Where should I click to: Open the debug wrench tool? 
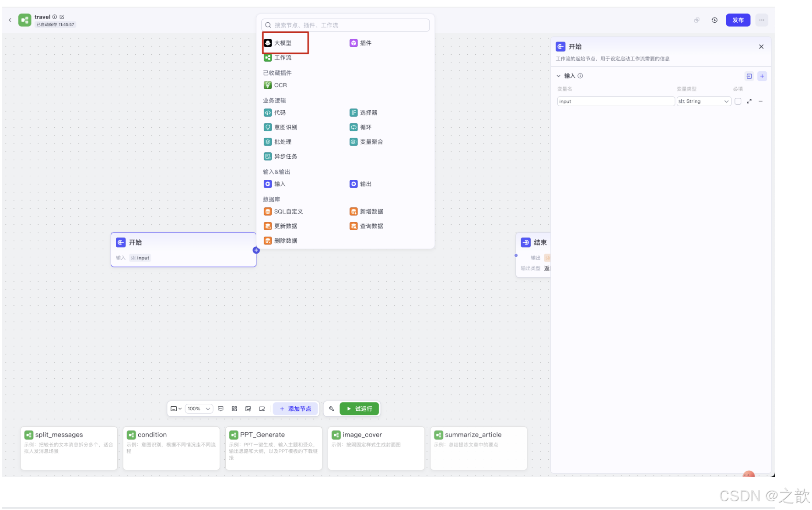coord(331,409)
